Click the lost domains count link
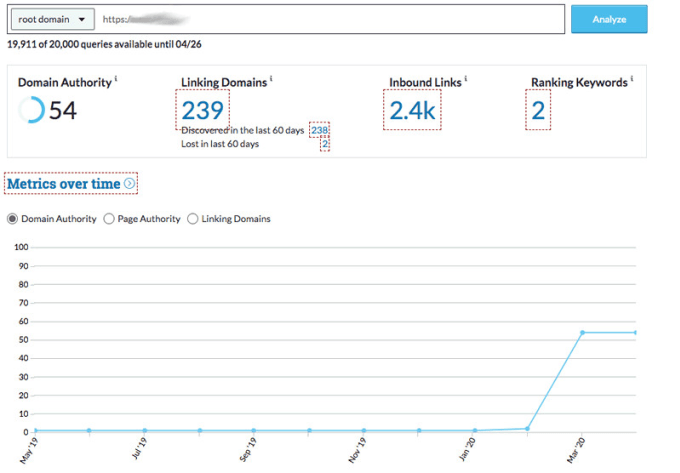Screen dimensions: 680x473 pos(324,145)
